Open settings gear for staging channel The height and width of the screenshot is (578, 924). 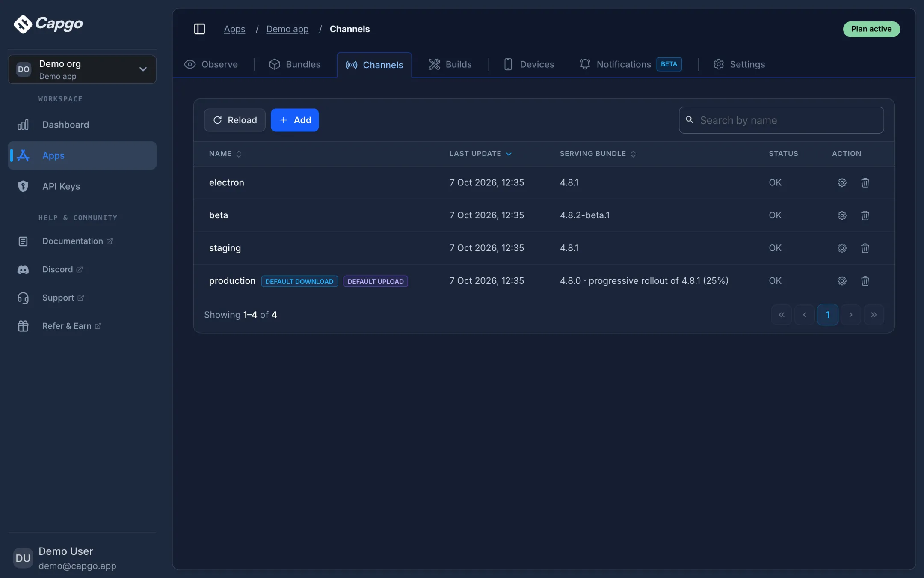point(842,248)
